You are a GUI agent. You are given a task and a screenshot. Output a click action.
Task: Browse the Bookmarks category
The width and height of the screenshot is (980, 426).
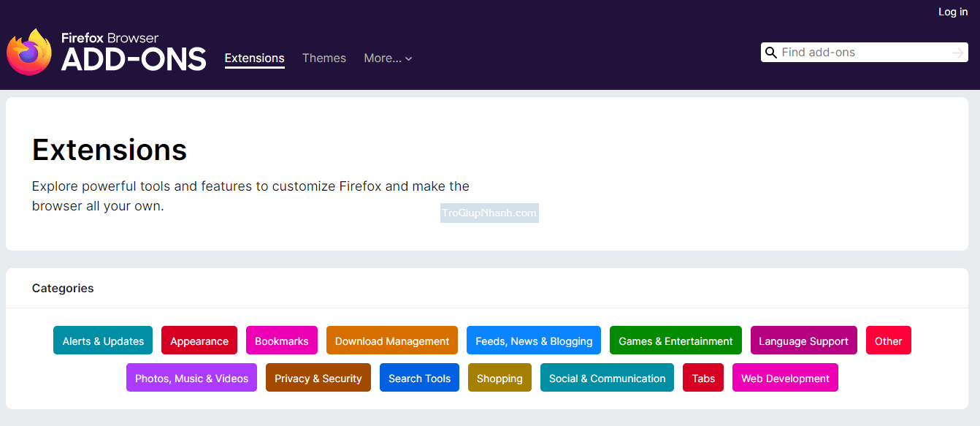point(282,341)
